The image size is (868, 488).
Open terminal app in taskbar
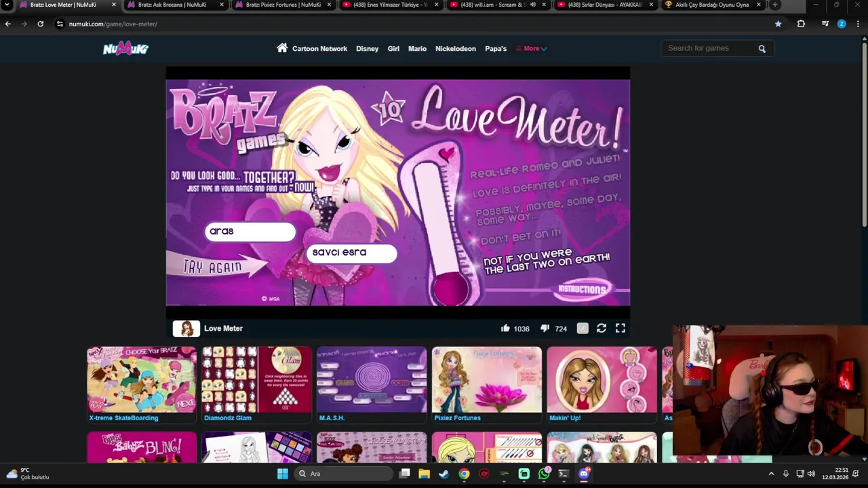564,474
